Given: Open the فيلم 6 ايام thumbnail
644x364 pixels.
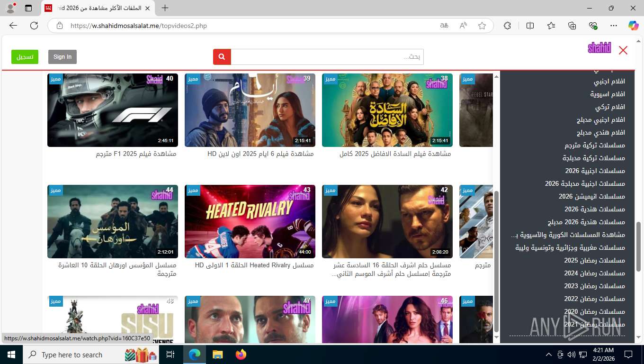Looking at the screenshot, I should (x=250, y=110).
